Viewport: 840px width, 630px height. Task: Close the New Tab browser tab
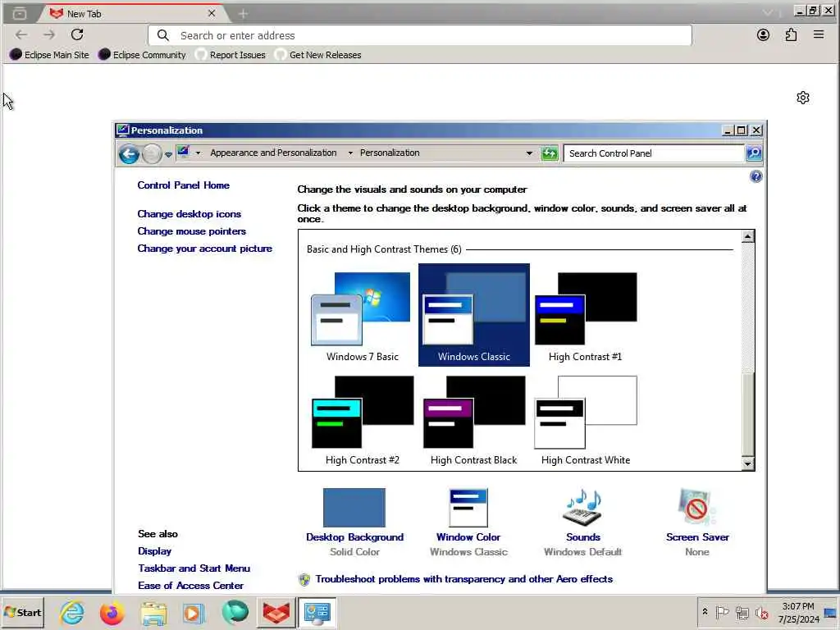tap(212, 13)
